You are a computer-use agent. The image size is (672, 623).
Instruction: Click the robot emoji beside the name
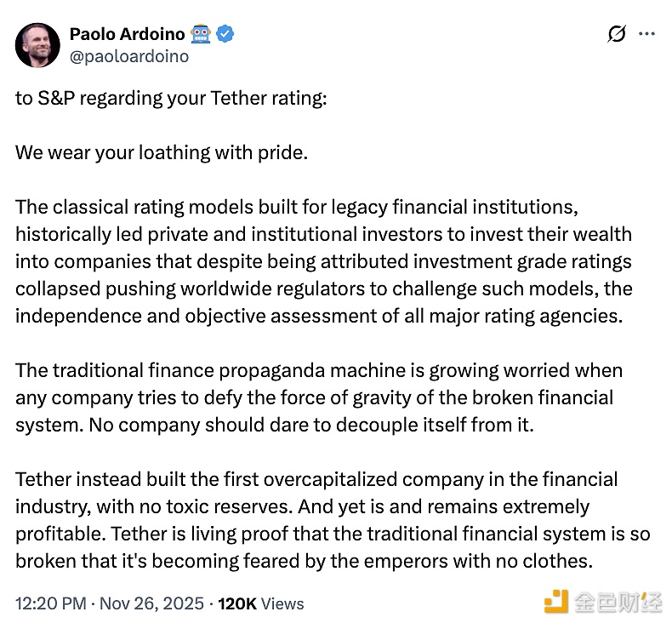tap(202, 35)
